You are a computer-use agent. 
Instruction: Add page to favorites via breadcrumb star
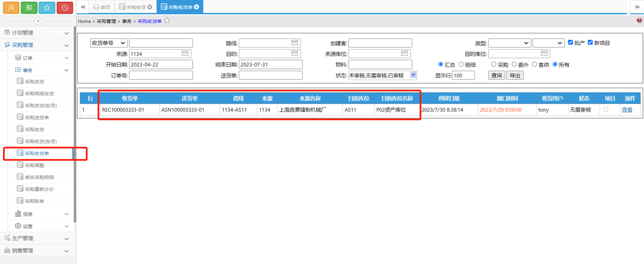(167, 20)
